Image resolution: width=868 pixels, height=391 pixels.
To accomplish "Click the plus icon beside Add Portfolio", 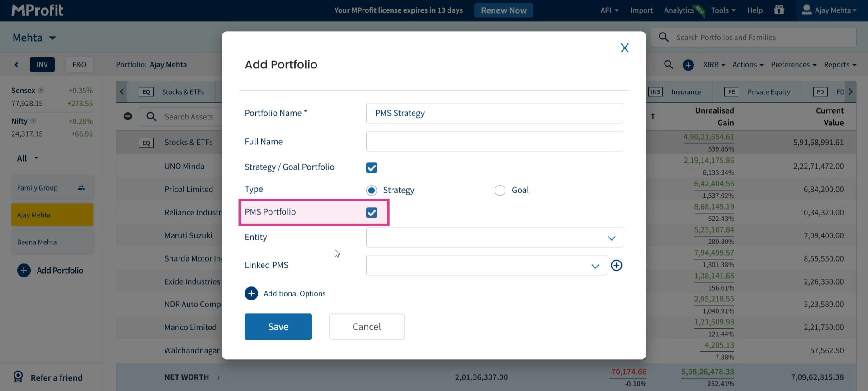I will pos(24,271).
